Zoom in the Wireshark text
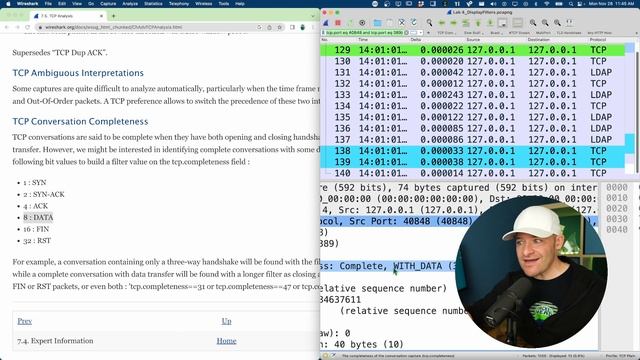Image resolution: width=640 pixels, height=360 pixels. 533,23
